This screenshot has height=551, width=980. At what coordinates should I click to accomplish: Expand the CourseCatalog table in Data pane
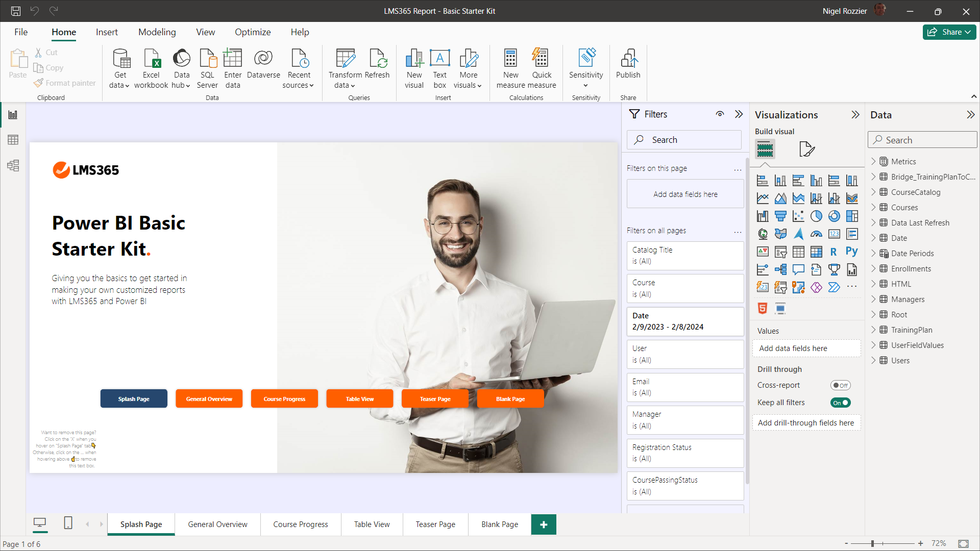(x=873, y=192)
